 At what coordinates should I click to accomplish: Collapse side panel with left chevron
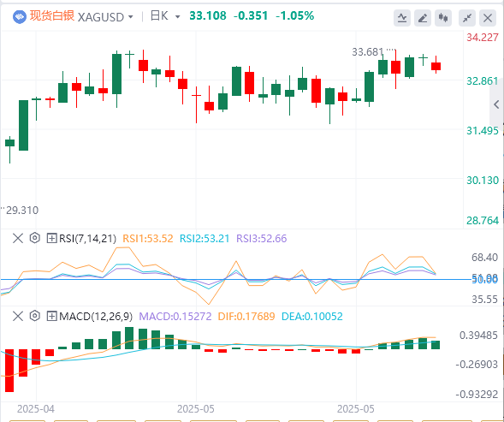click(x=496, y=104)
